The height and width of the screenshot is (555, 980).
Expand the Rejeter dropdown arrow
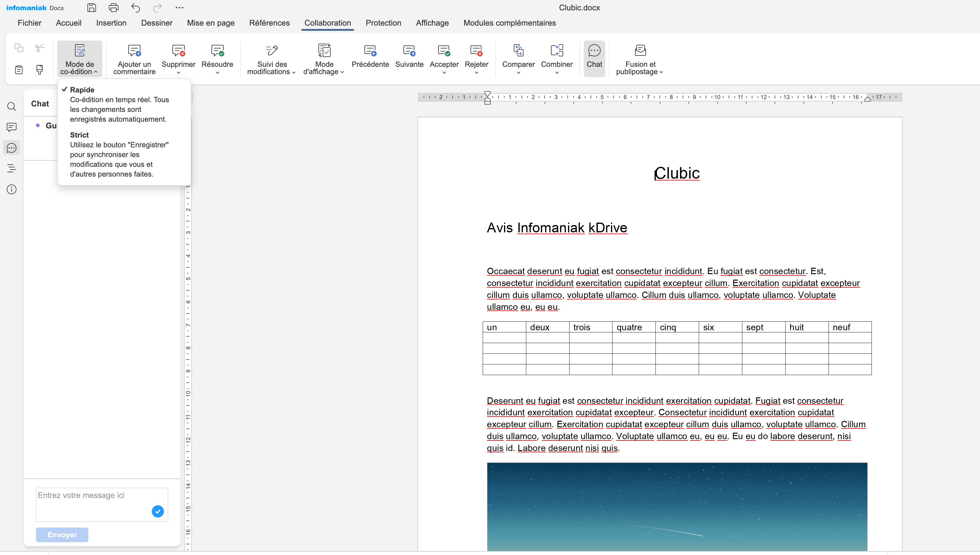coord(477,73)
